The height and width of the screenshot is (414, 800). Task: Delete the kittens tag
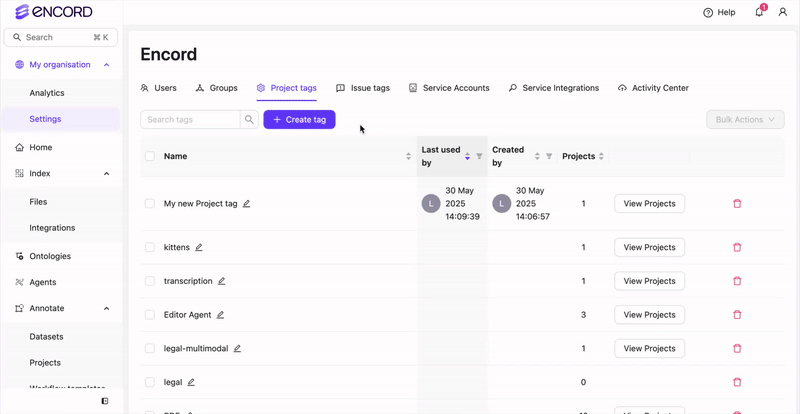click(737, 248)
